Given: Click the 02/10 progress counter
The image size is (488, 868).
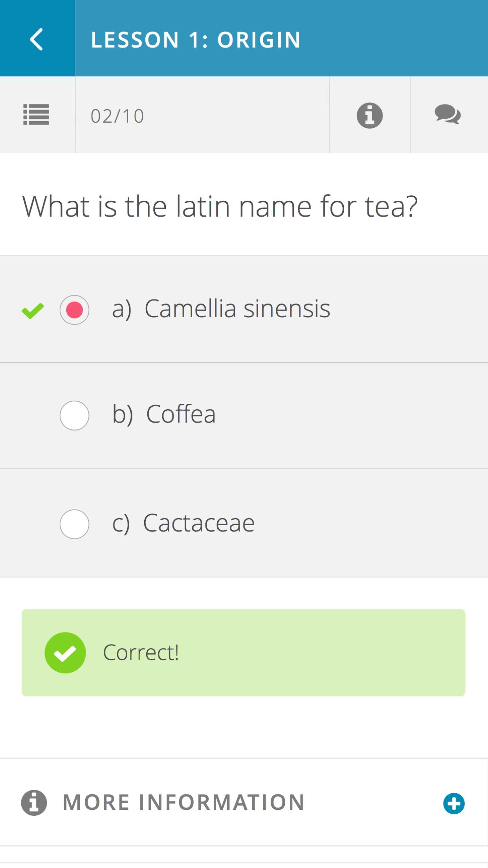Looking at the screenshot, I should [x=117, y=116].
